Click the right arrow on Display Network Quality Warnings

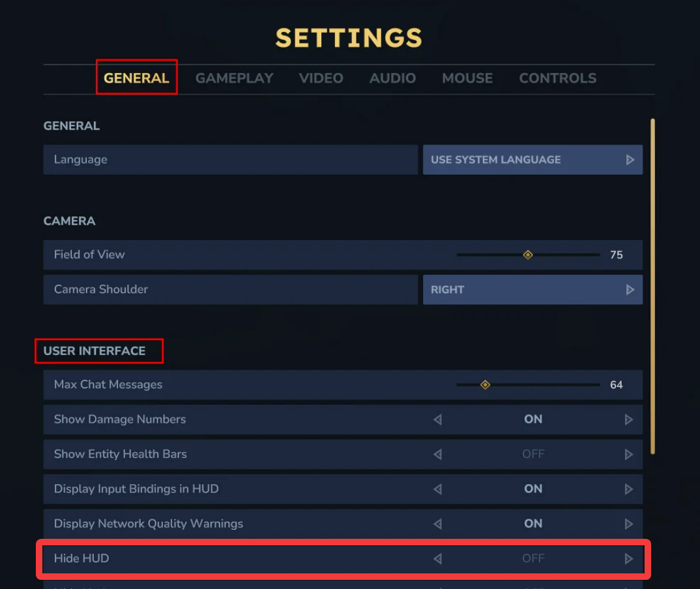[630, 524]
